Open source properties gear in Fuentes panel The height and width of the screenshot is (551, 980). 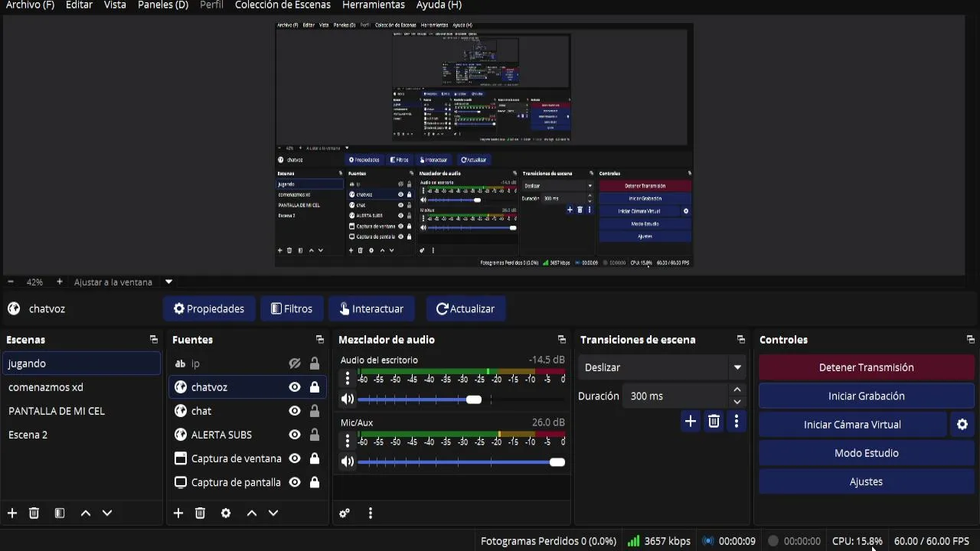tap(226, 513)
